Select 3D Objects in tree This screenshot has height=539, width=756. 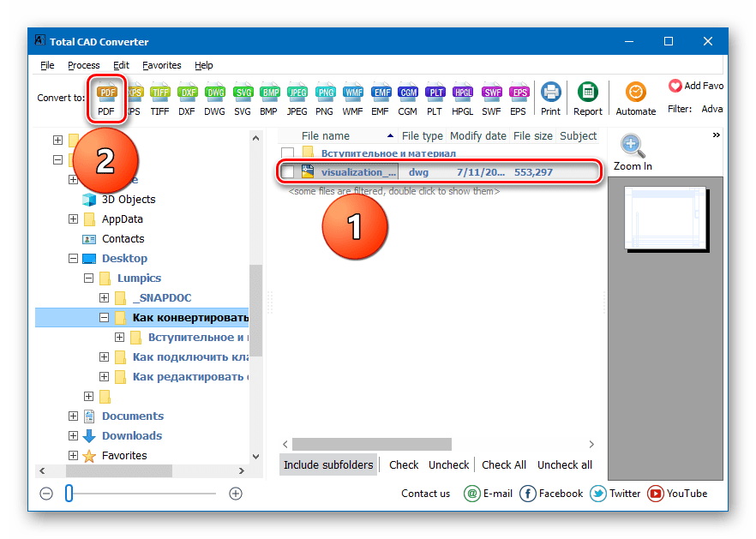tap(129, 199)
